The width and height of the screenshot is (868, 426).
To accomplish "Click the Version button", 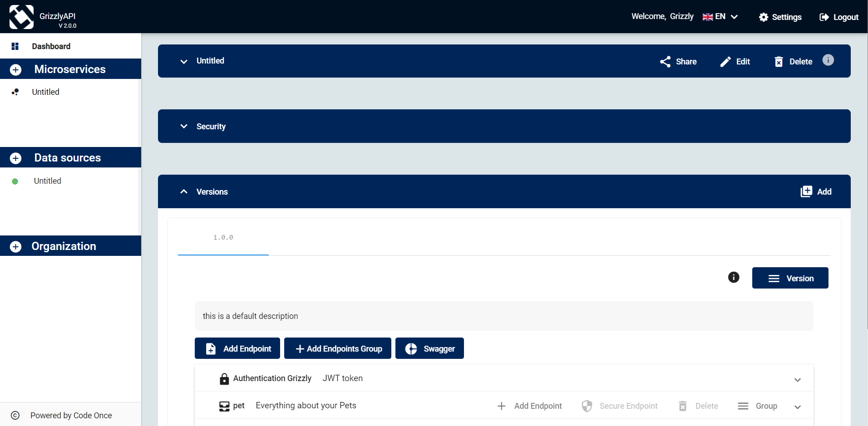I will point(790,278).
